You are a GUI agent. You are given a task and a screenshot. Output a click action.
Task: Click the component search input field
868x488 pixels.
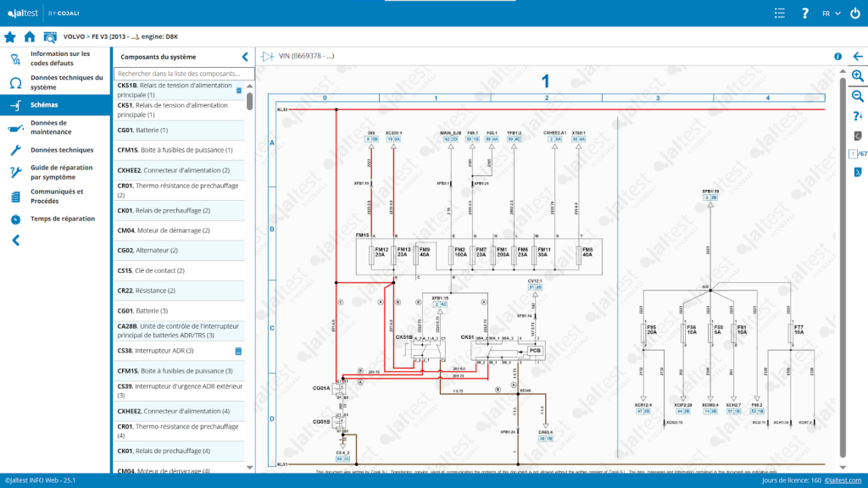[x=179, y=74]
